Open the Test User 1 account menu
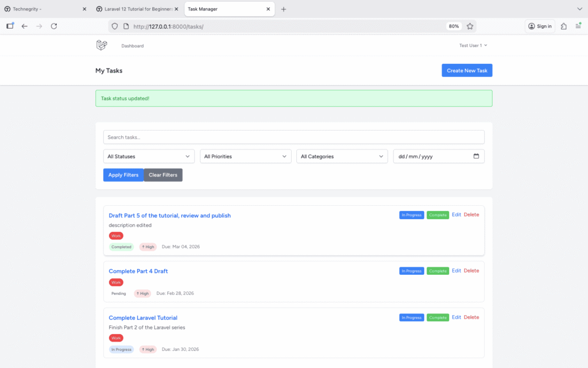 tap(473, 45)
